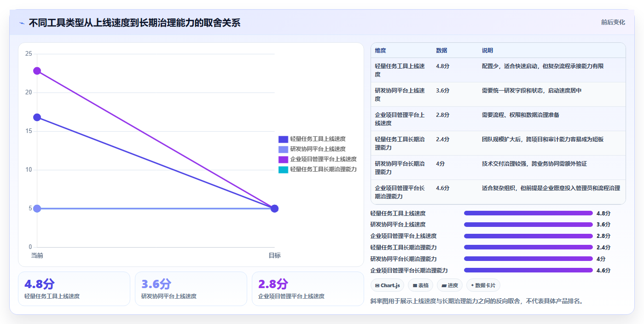Click the 4.8分 stat card value

click(40, 284)
